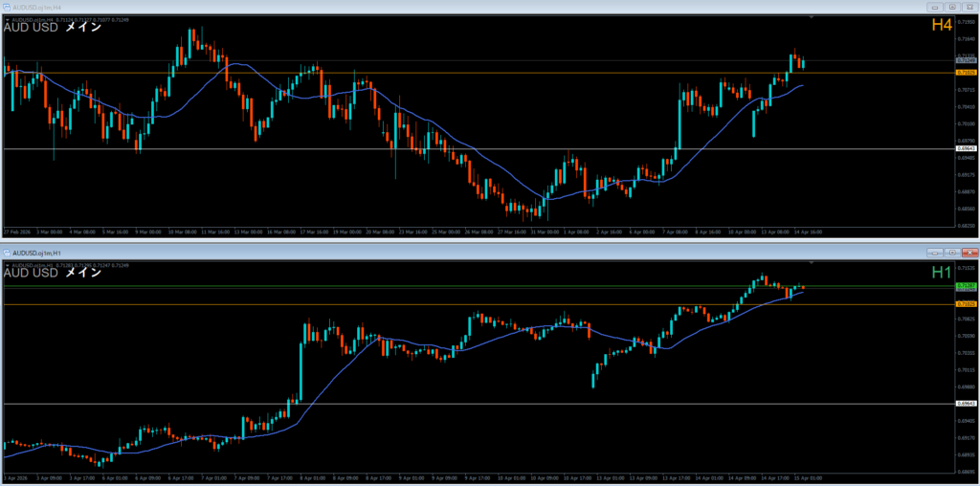The image size is (980, 486).
Task: Select the orange 0.71025 price tag on H4 chart
Action: [966, 72]
